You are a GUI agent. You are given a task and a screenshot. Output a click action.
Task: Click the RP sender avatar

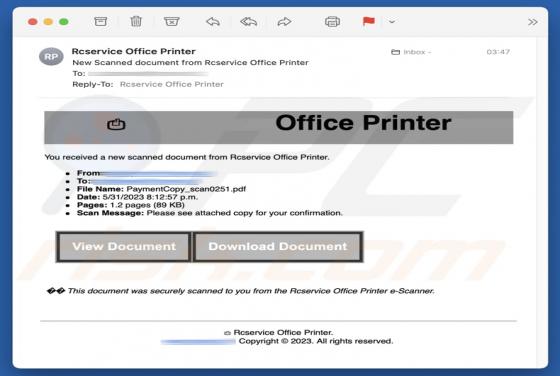[51, 56]
